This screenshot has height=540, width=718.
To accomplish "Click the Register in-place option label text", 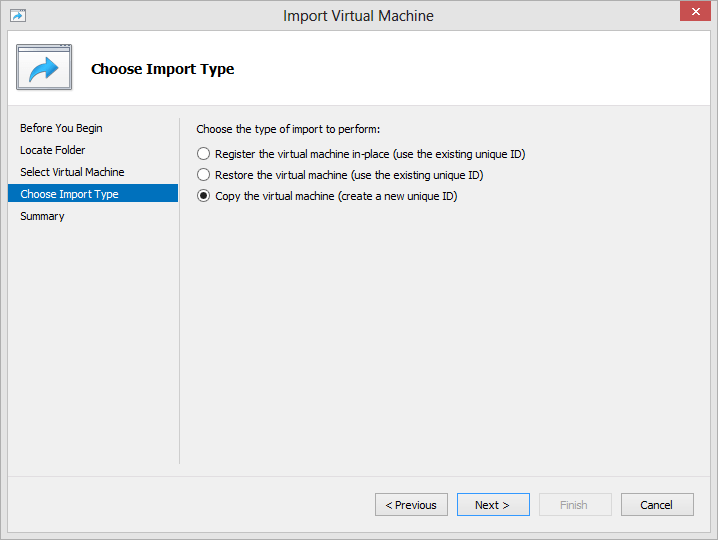I will click(370, 154).
